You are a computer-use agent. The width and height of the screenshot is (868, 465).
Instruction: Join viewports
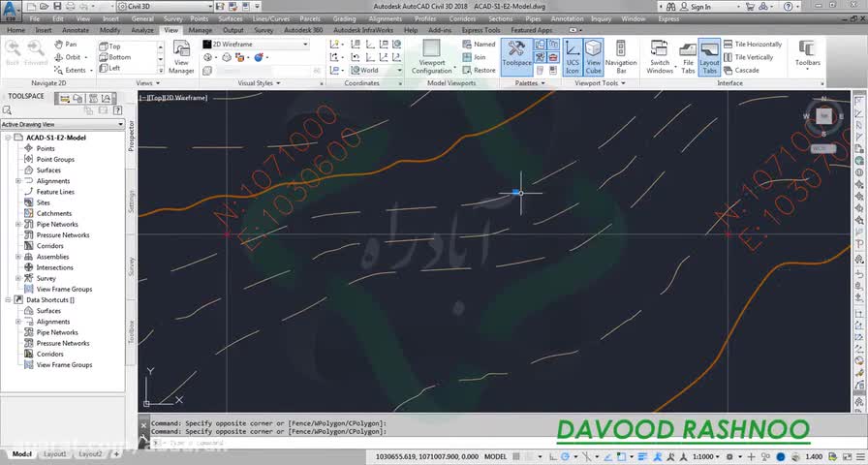[475, 57]
